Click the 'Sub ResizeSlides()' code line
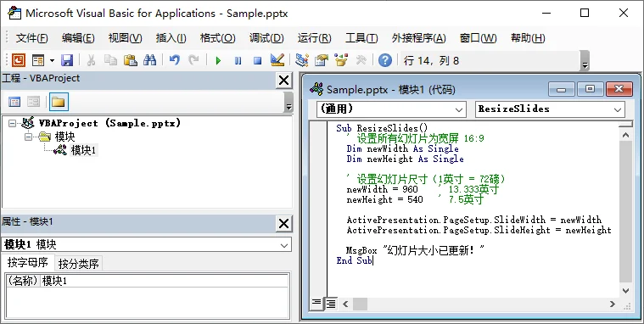The height and width of the screenshot is (324, 644). [382, 128]
